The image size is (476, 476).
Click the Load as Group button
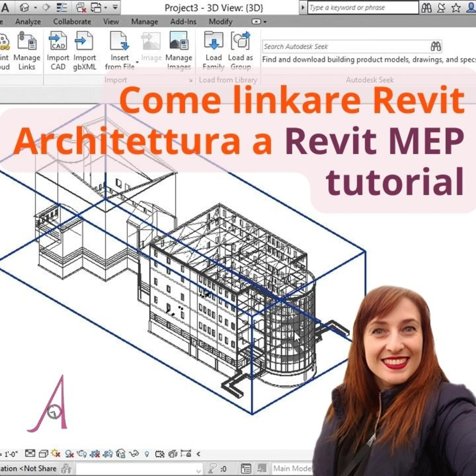241,51
